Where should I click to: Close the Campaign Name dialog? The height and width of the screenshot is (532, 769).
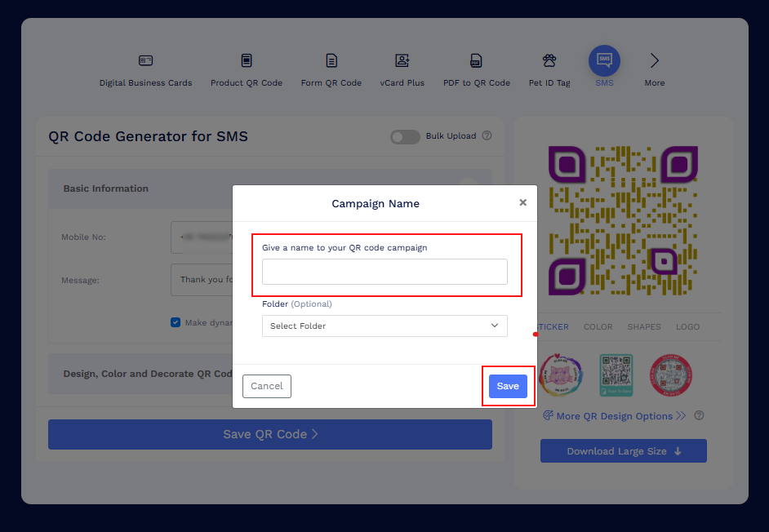pyautogui.click(x=522, y=202)
